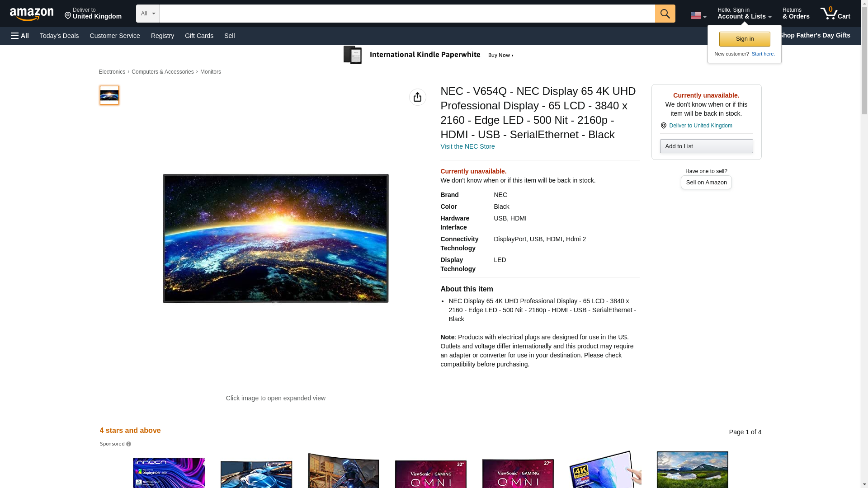Select the product thumbnail image
The width and height of the screenshot is (868, 488).
pyautogui.click(x=109, y=95)
